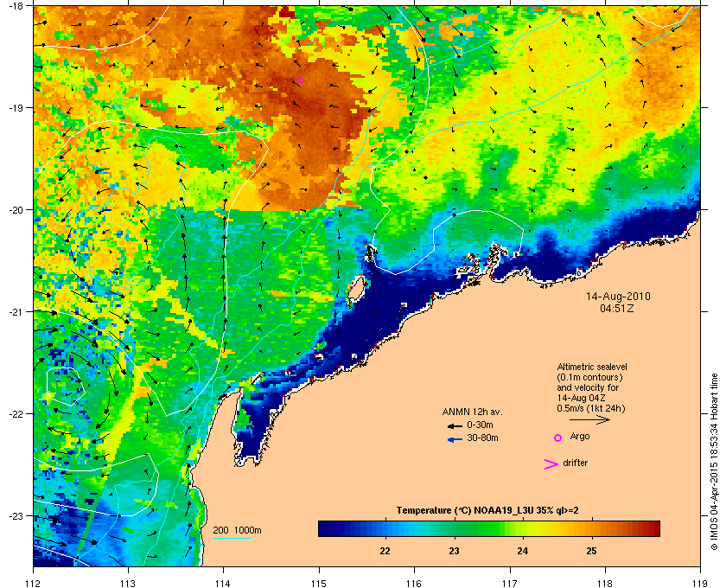The height and width of the screenshot is (588, 726).
Task: Click the '(0.1m contours)' legend text
Action: (589, 377)
